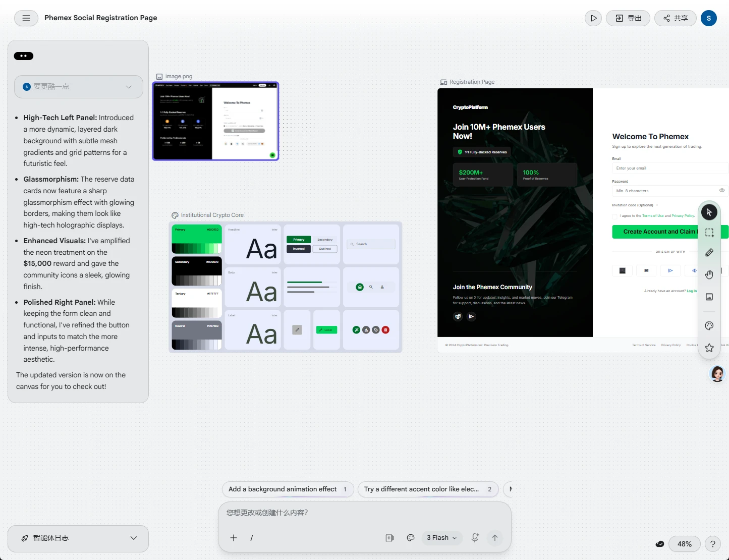This screenshot has height=560, width=729.
Task: Click the green Primary sample button
Action: (x=299, y=240)
